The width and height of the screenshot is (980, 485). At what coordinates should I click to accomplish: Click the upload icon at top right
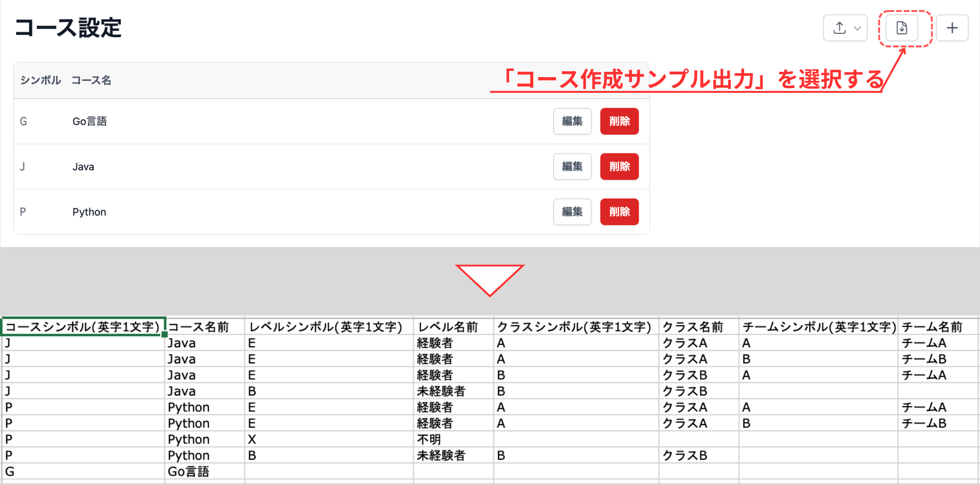point(839,27)
